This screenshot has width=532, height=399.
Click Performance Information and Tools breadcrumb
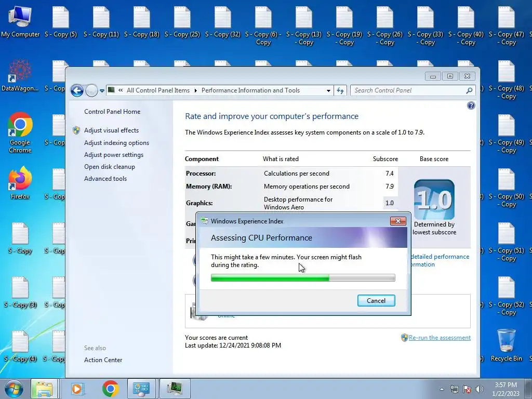pos(250,90)
